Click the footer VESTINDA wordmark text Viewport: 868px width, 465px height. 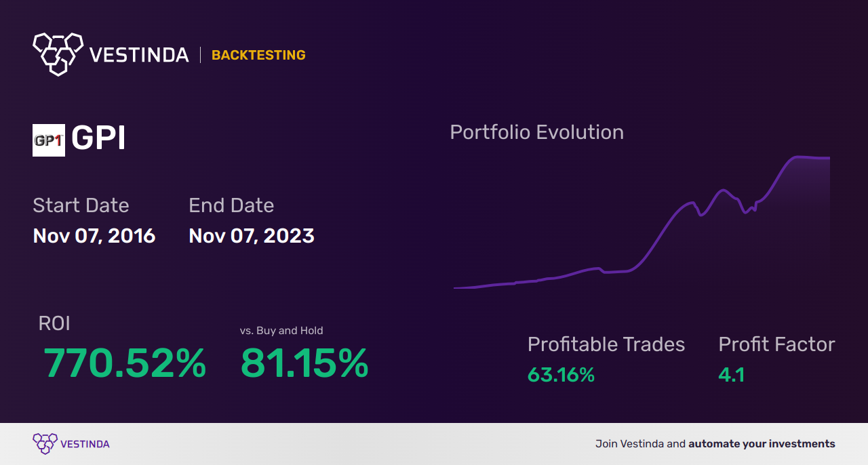[x=85, y=445]
